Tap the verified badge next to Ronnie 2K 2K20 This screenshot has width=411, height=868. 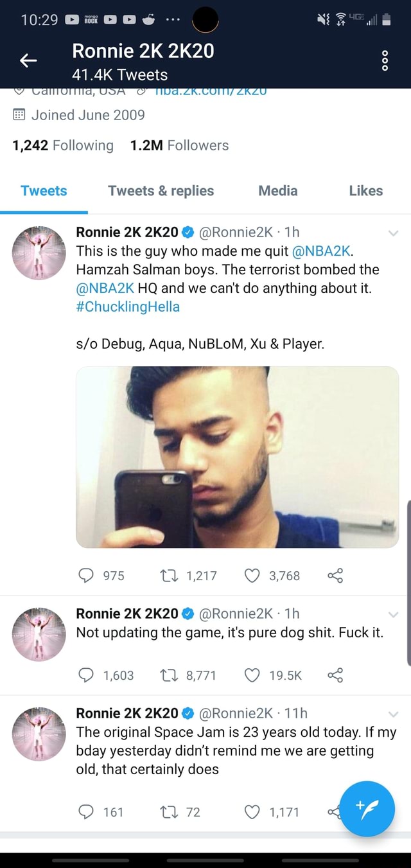(x=187, y=232)
